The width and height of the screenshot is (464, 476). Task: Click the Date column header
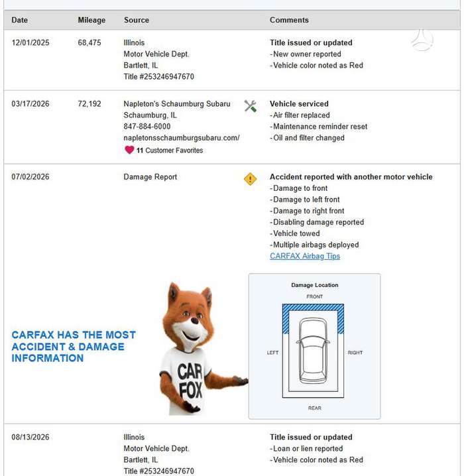[x=20, y=20]
